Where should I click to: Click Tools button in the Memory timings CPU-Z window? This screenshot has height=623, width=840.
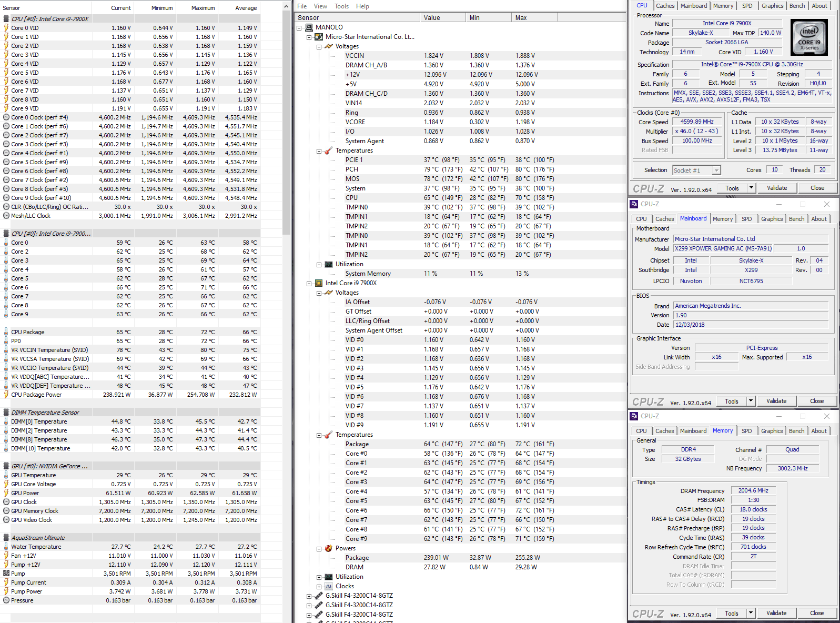point(731,613)
